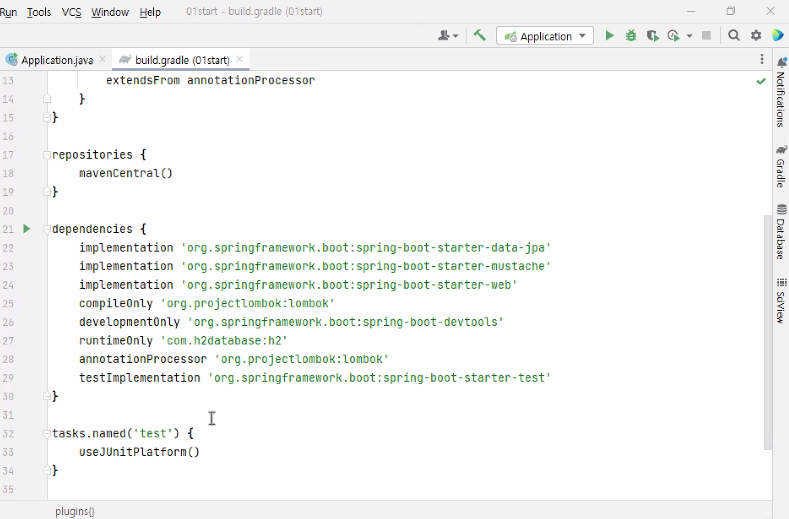The height and width of the screenshot is (519, 789).
Task: Maximize the IDE window
Action: tap(731, 11)
